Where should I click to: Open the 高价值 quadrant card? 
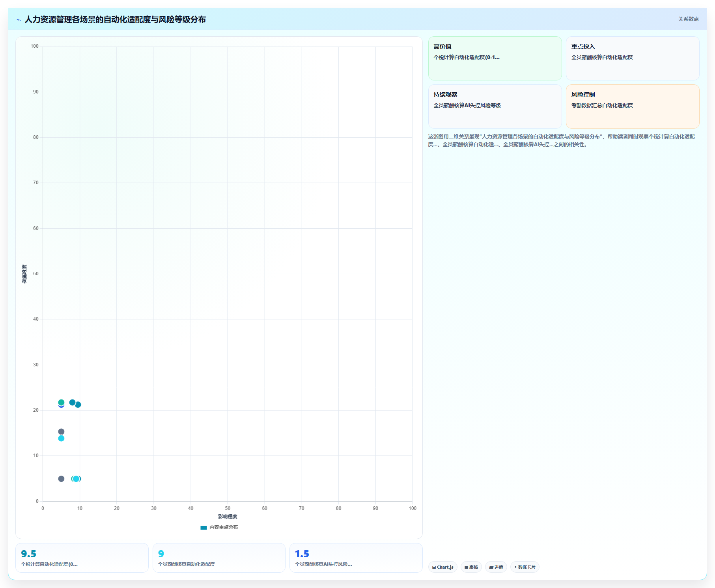495,58
